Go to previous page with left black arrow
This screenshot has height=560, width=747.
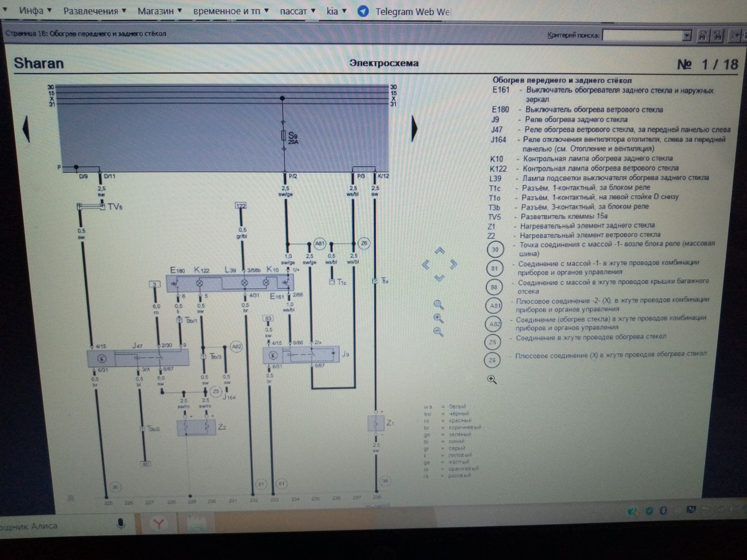click(26, 129)
